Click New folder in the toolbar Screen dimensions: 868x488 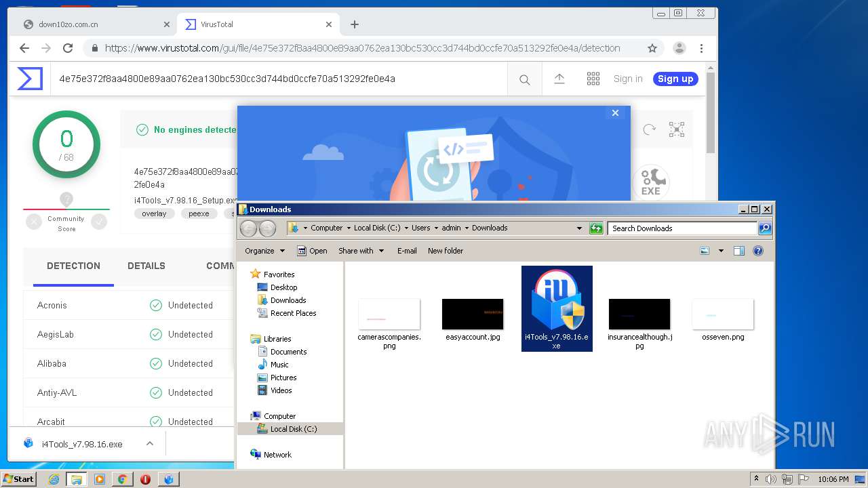[x=446, y=251]
